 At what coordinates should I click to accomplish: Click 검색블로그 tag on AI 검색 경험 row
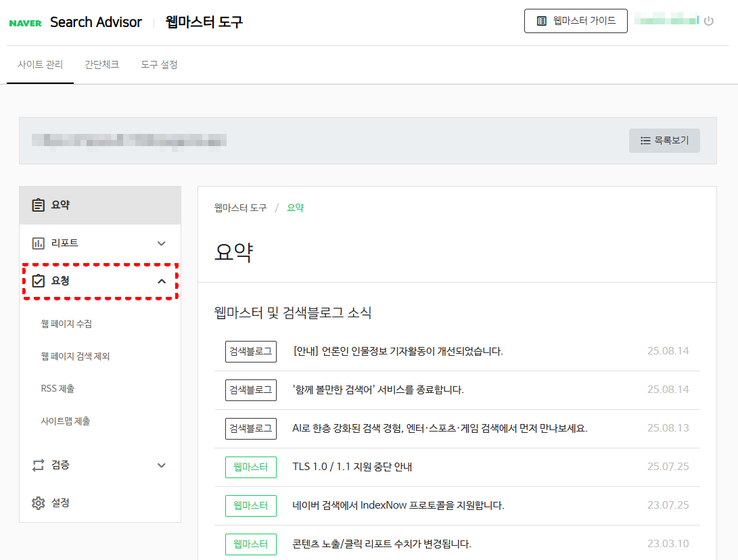(x=251, y=429)
